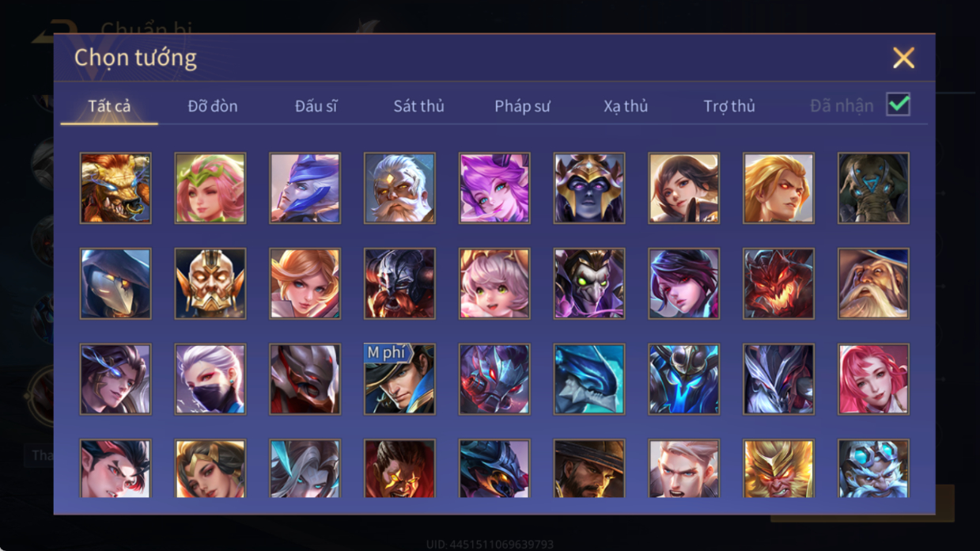Show heroes under 'Pháp sư' tab
The height and width of the screenshot is (551, 980).
click(x=522, y=106)
